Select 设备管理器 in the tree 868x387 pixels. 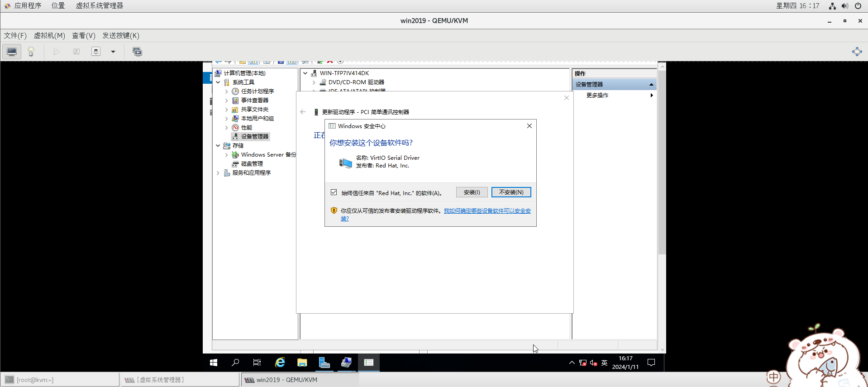(x=255, y=136)
